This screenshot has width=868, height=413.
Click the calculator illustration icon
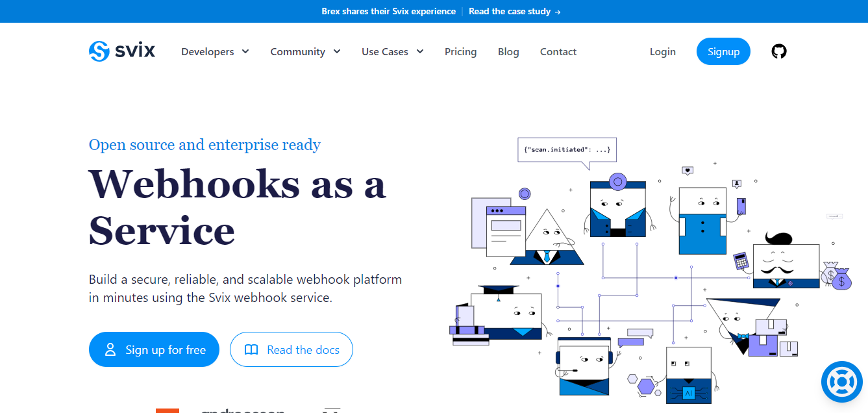pos(741,261)
